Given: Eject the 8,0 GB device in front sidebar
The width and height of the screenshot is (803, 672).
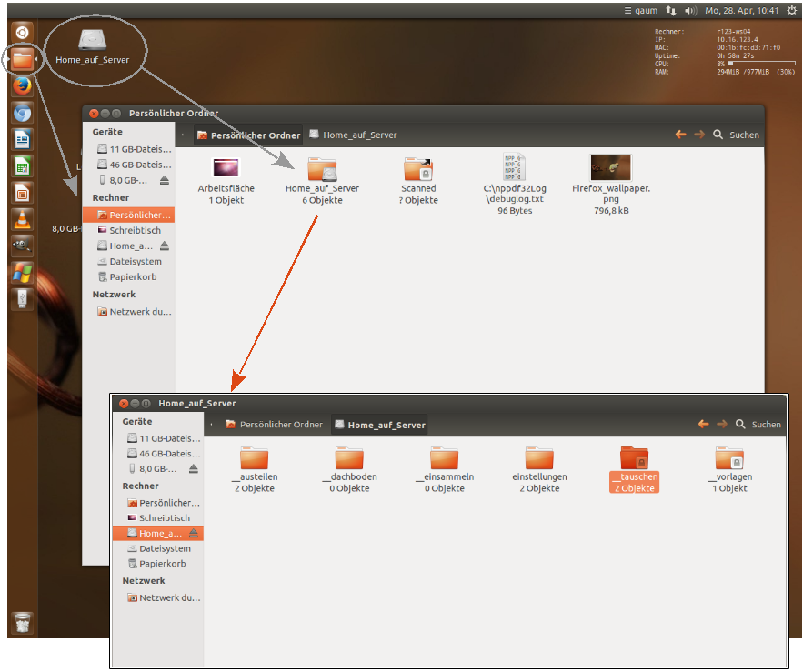Looking at the screenshot, I should point(193,469).
